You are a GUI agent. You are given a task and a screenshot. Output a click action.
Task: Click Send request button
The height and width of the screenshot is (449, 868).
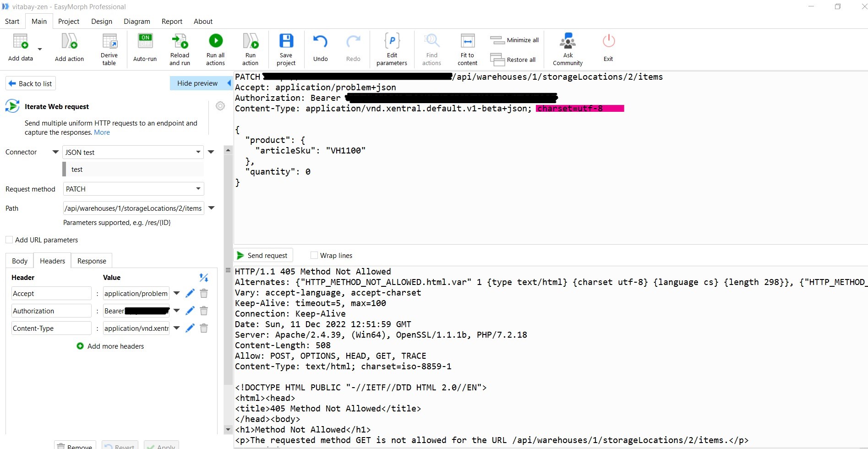(263, 255)
